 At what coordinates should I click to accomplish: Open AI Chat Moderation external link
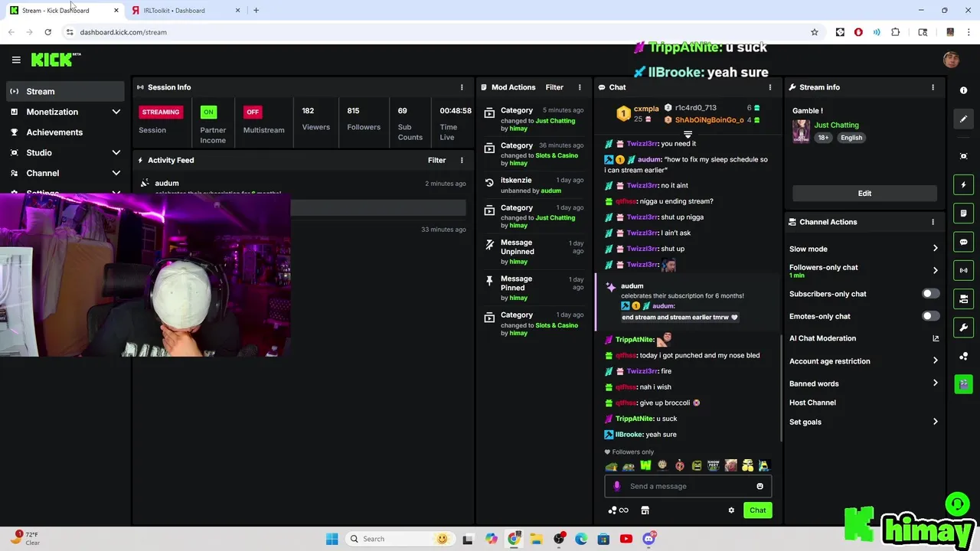coord(936,338)
